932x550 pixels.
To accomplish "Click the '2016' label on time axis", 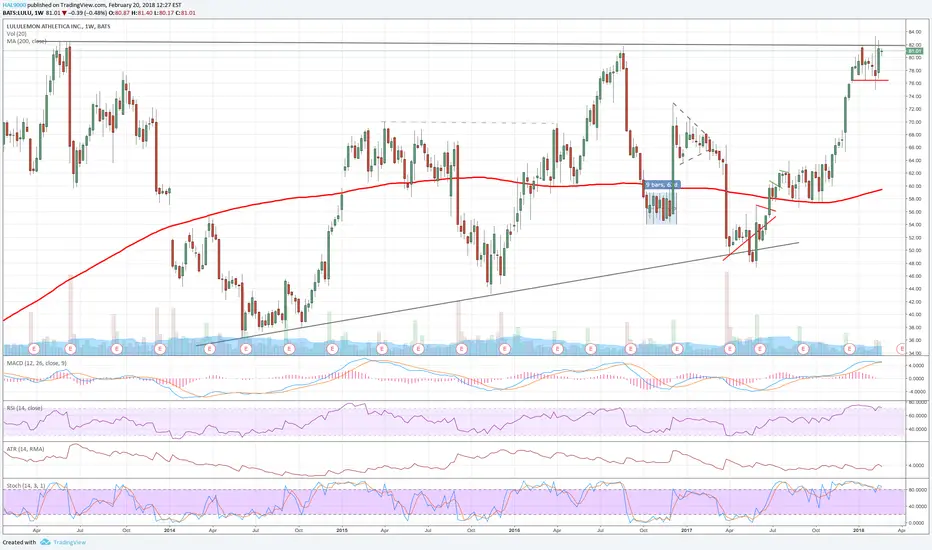I will [514, 530].
